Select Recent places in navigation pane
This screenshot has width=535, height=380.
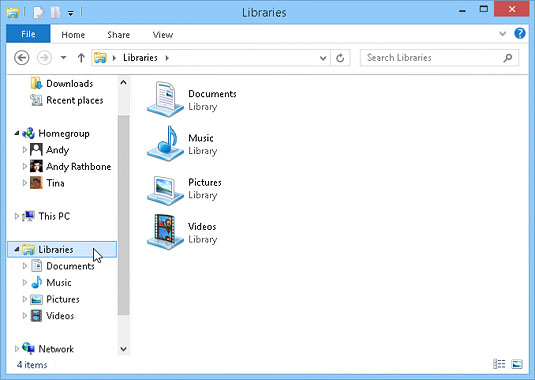point(67,100)
